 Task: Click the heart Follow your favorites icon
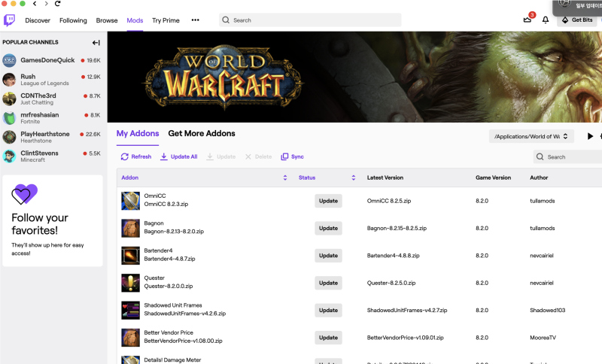pyautogui.click(x=24, y=194)
